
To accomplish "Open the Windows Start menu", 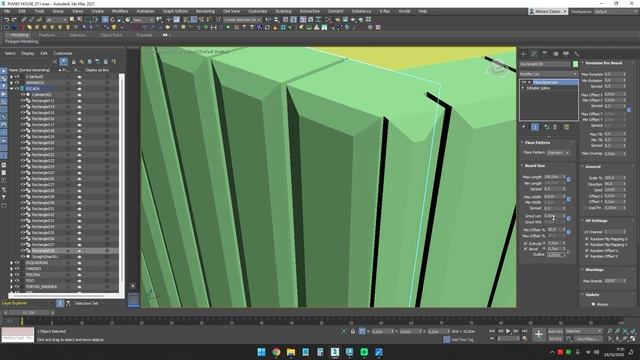I will tap(262, 352).
